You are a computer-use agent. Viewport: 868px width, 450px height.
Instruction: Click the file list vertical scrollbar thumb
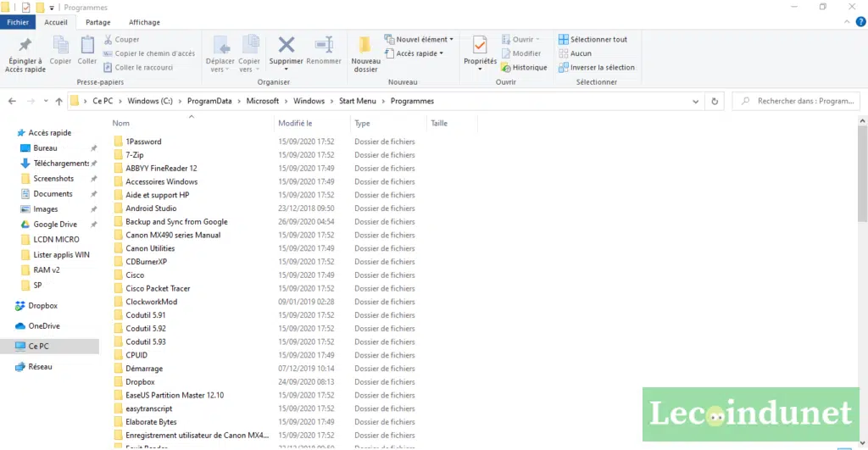pyautogui.click(x=862, y=173)
